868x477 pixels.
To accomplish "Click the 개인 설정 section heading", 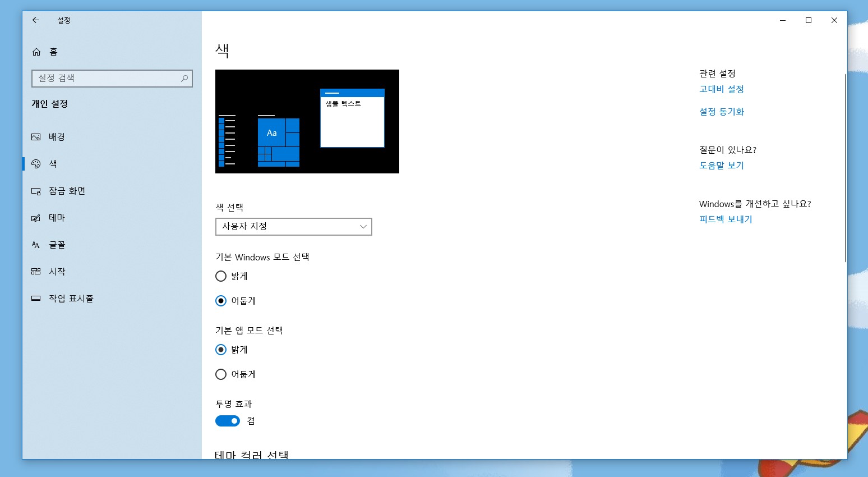I will (50, 104).
